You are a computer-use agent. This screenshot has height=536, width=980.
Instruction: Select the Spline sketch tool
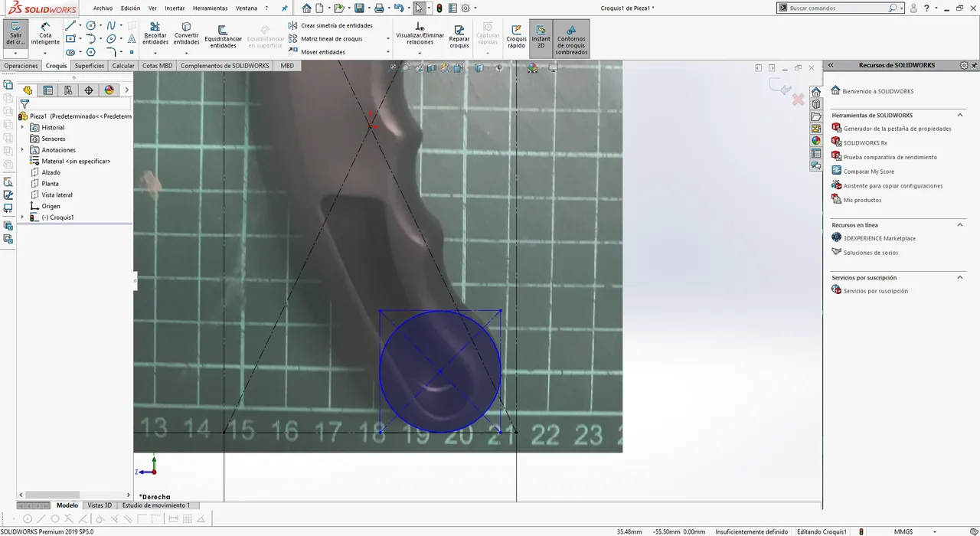[111, 25]
